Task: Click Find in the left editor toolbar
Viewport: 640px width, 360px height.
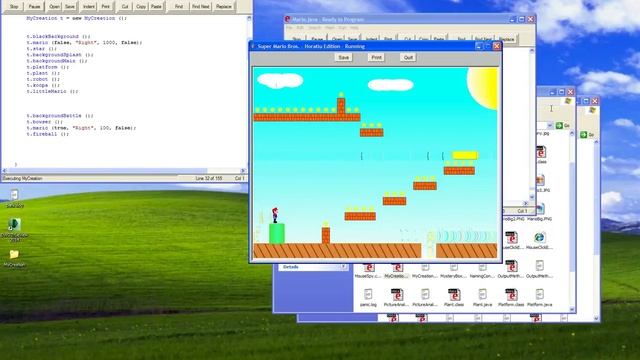Action: (179, 7)
